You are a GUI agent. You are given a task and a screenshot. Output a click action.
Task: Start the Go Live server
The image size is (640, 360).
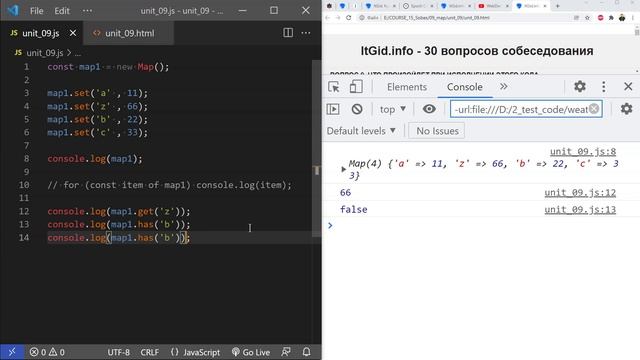(x=251, y=352)
